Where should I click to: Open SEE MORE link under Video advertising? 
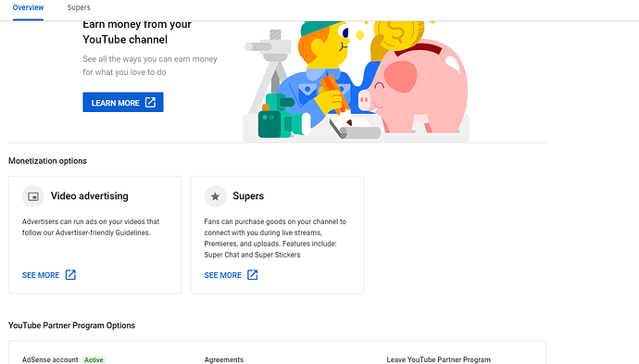41,275
